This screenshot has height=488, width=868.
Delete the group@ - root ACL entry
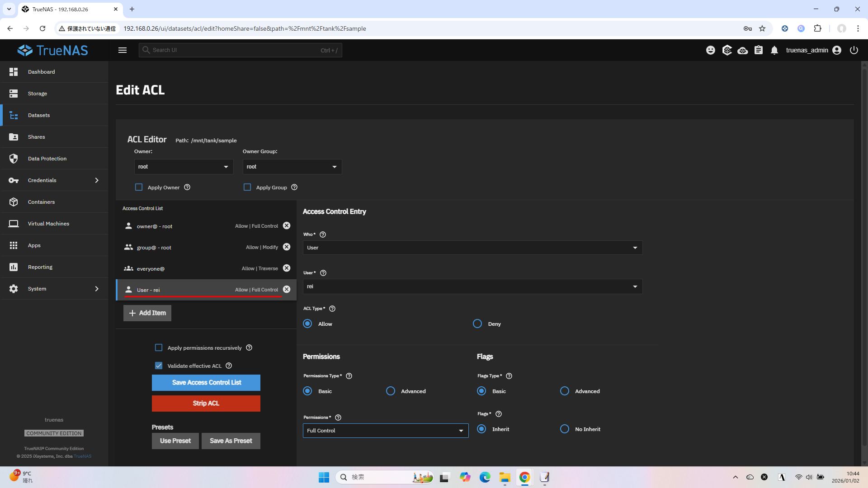(287, 247)
